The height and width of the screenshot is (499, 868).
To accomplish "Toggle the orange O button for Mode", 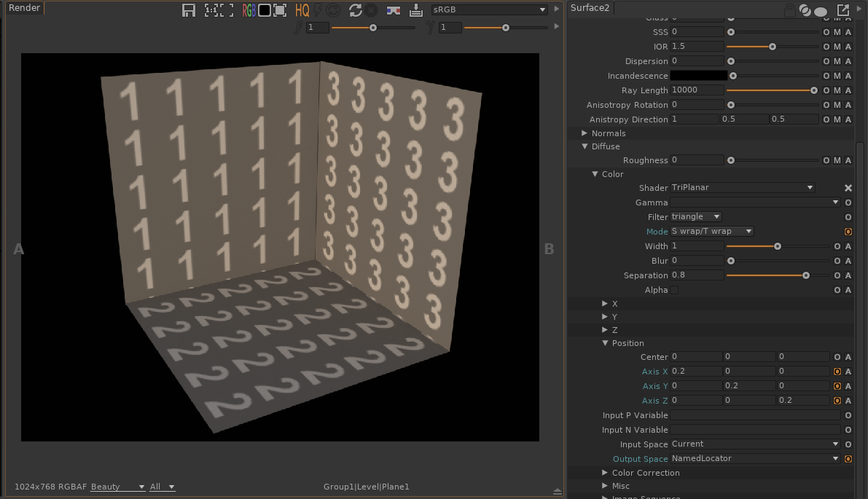I will pos(848,232).
